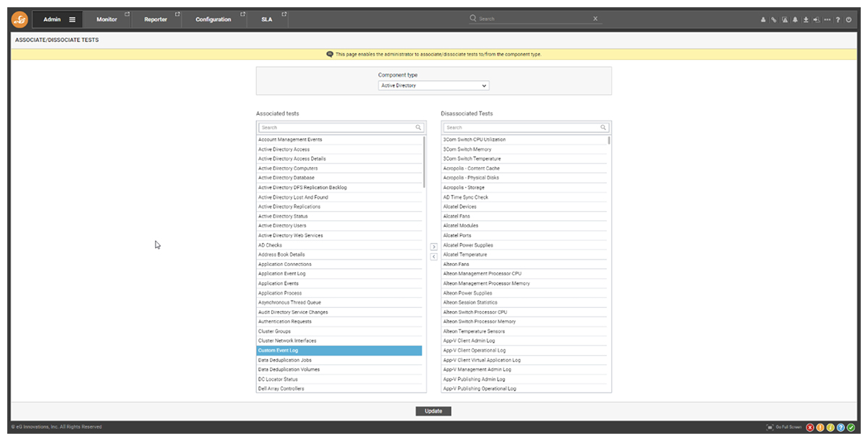
Task: Open the user profile icon
Action: 763,20
